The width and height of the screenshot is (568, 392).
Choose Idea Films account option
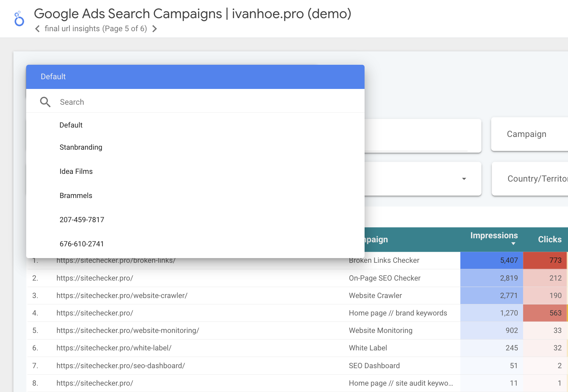[x=76, y=171]
